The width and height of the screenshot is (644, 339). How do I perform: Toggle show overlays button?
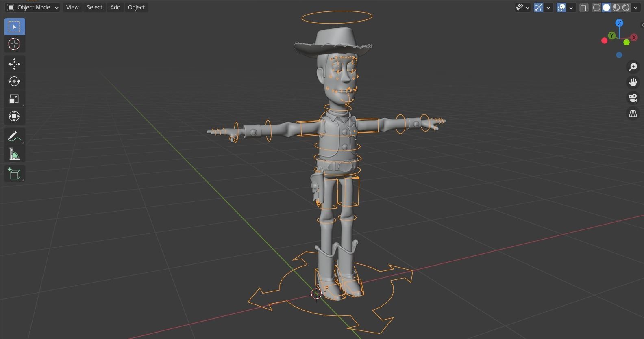(x=561, y=7)
